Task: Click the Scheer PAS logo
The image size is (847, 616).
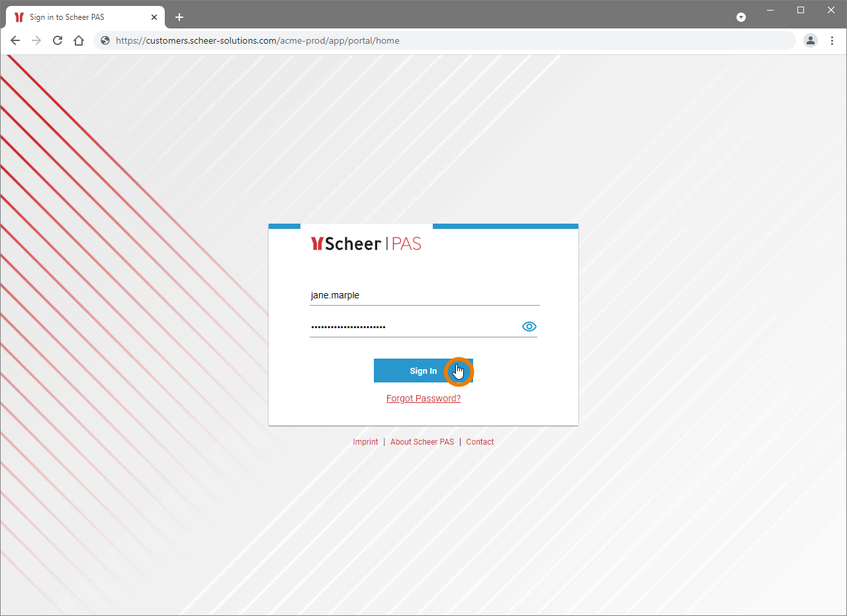Action: coord(365,243)
